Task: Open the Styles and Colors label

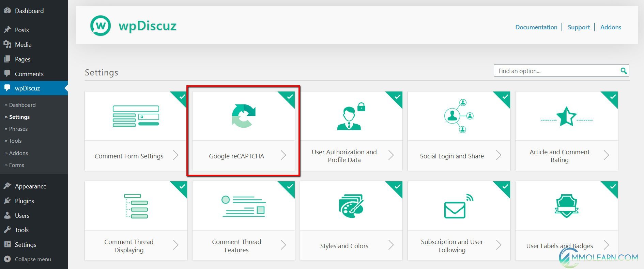Action: [x=344, y=246]
